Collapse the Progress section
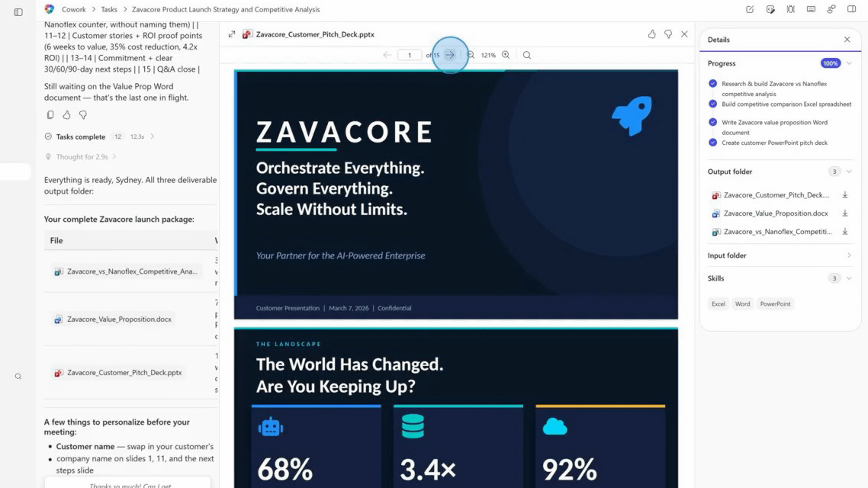The image size is (868, 488). pyautogui.click(x=849, y=63)
